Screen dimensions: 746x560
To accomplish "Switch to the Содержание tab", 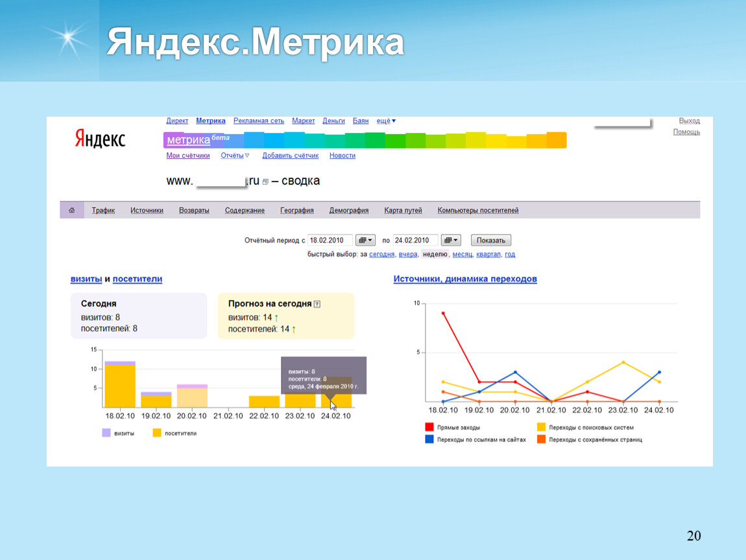I will tap(245, 210).
